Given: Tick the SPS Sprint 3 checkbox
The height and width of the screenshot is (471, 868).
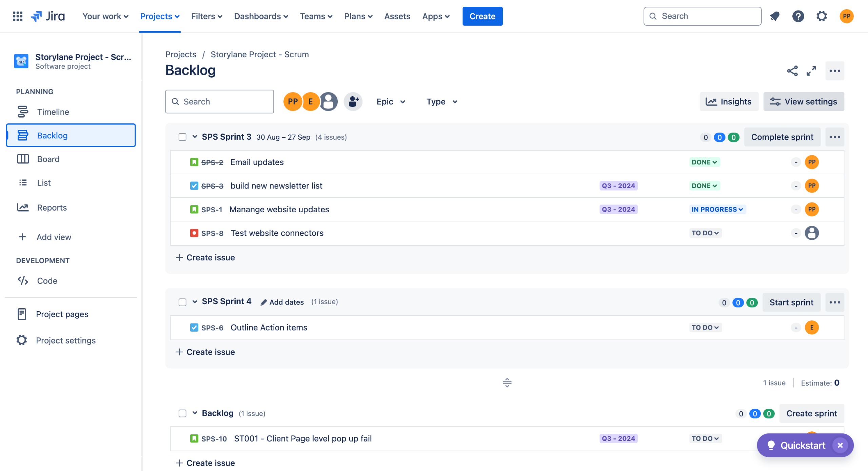Looking at the screenshot, I should [x=182, y=137].
